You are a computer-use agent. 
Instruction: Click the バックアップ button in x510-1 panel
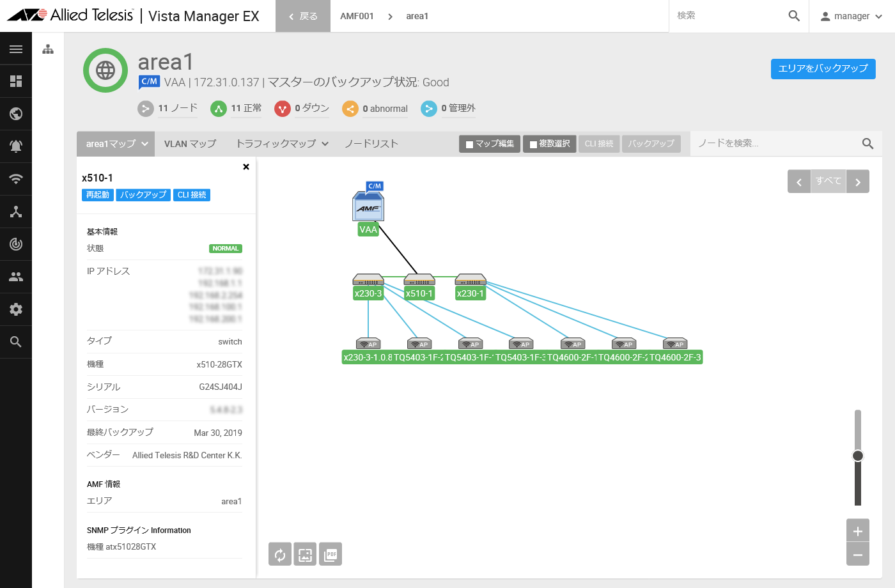click(x=143, y=195)
